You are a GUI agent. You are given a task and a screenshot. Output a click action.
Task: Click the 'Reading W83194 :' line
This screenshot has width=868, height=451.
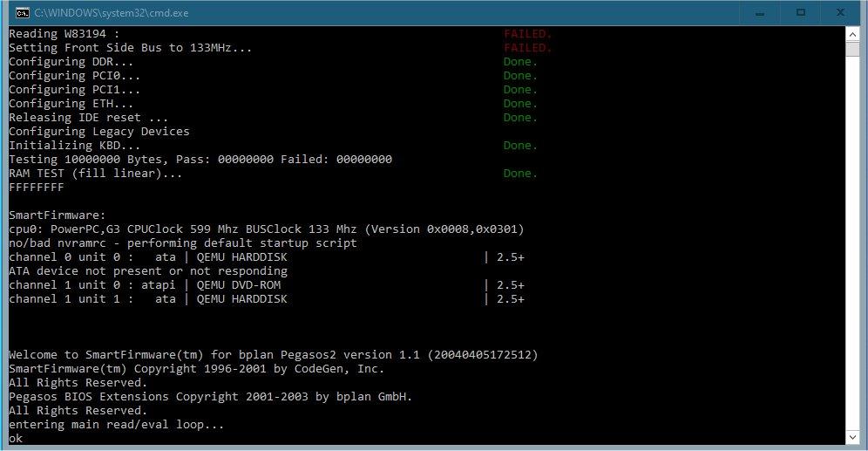click(x=64, y=34)
